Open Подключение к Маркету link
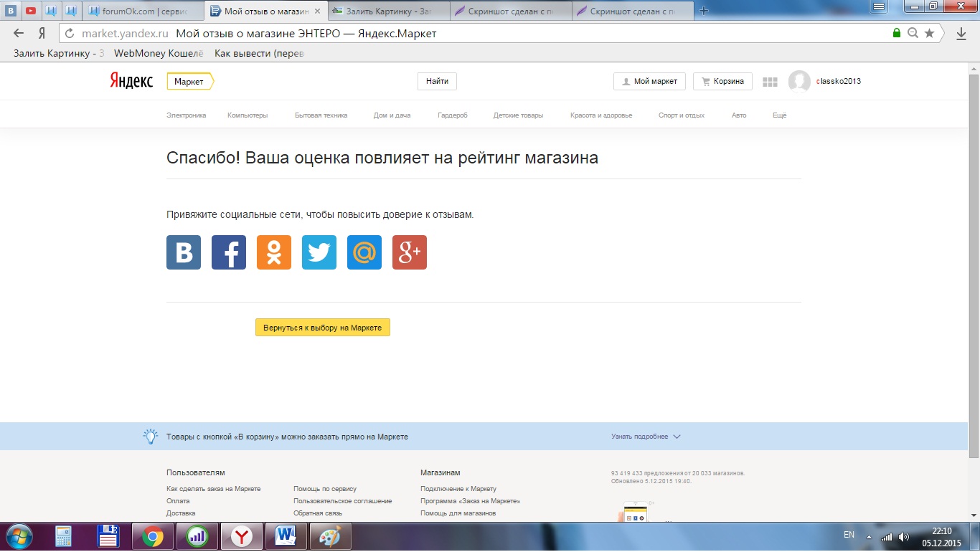This screenshot has width=980, height=552. pyautogui.click(x=458, y=489)
